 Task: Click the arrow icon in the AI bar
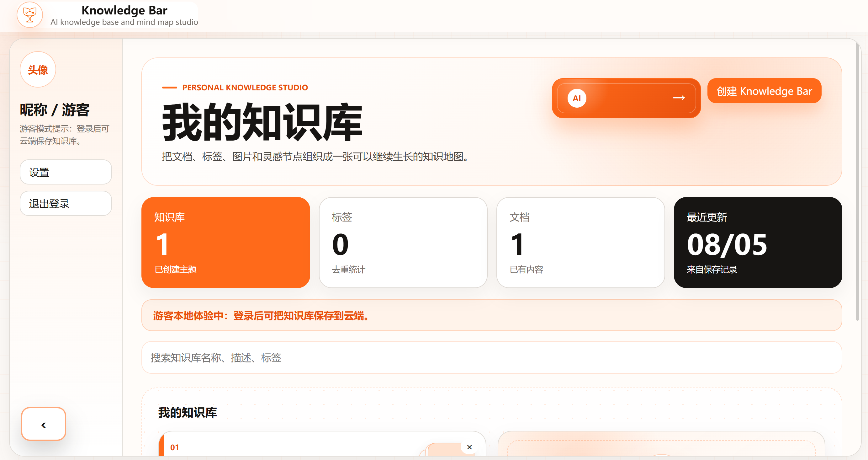point(679,98)
